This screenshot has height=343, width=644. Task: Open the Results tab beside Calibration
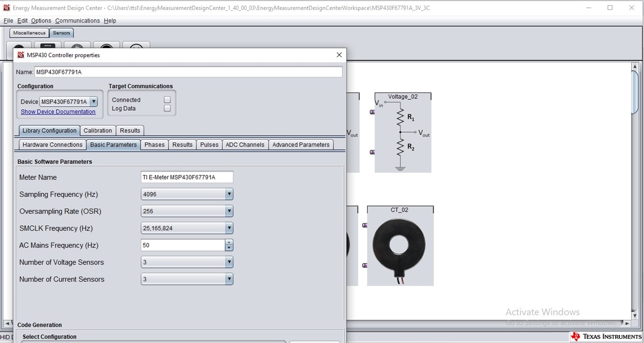click(130, 131)
